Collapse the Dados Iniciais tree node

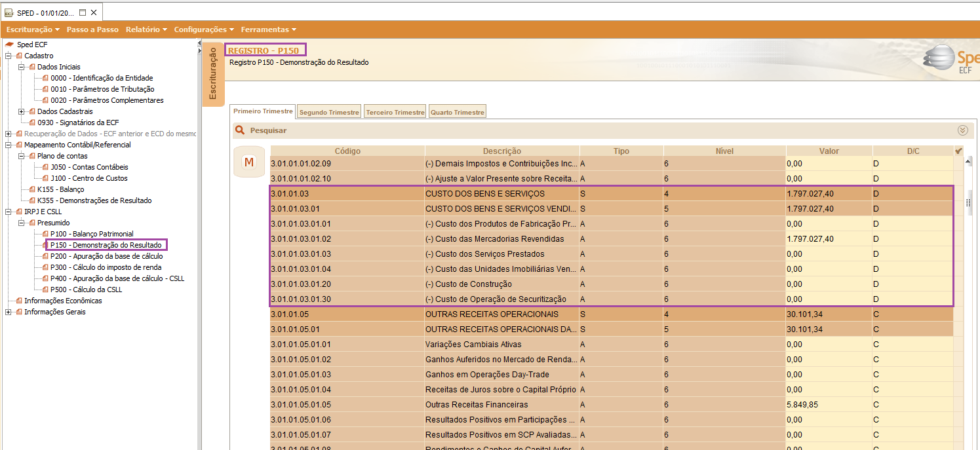[x=22, y=67]
